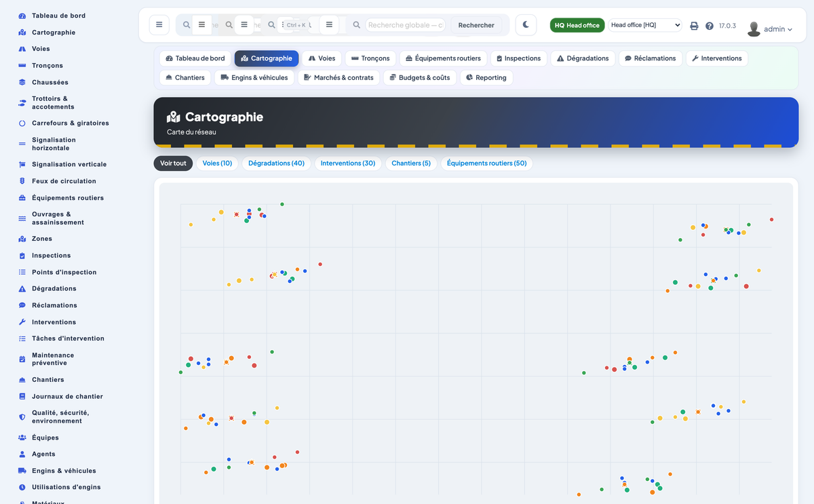Click the Zones map icon in sidebar

coord(22,239)
